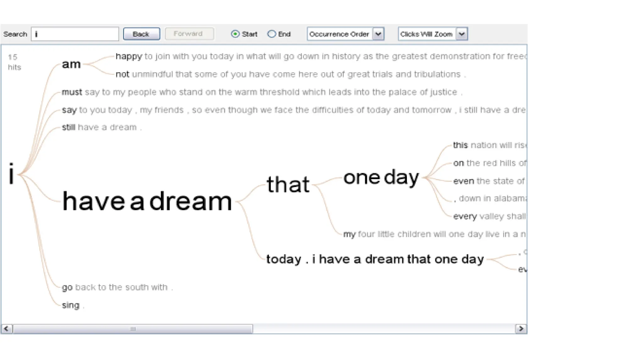The width and height of the screenshot is (644, 362).
Task: Click the left scroll arrow icon
Action: click(x=6, y=329)
